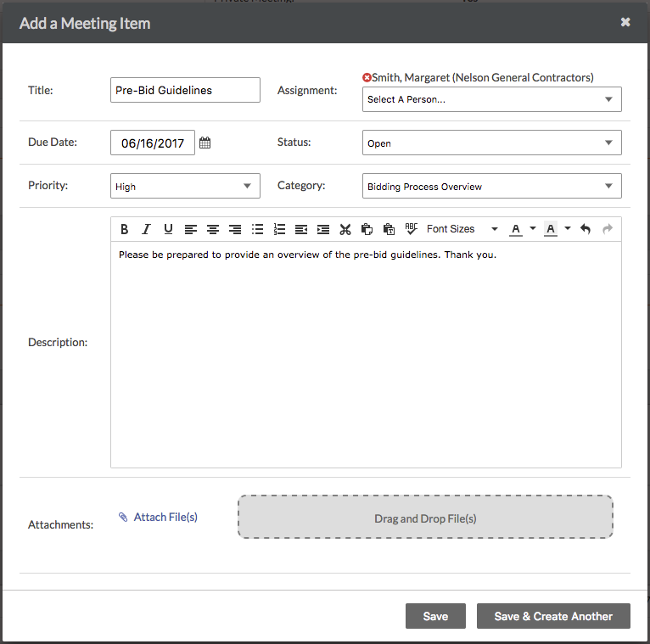Click the Title input field
The height and width of the screenshot is (644, 650).
(x=185, y=90)
